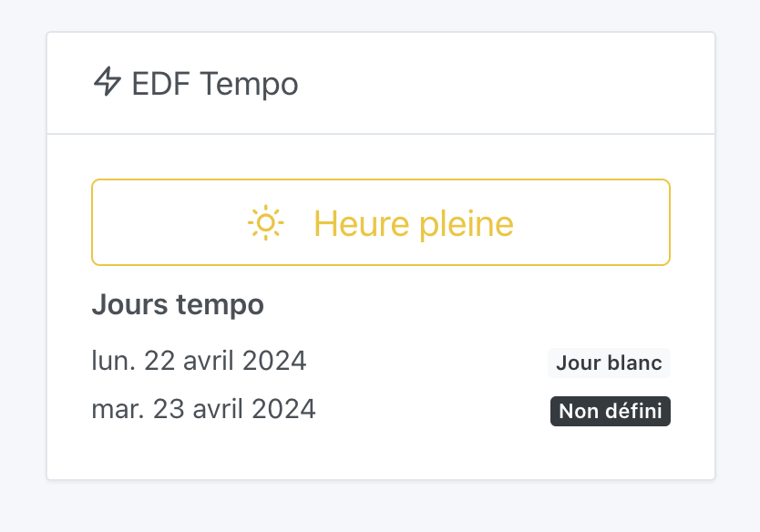Expand the Jours tempo section
Viewport: 760px width, 532px height.
pos(179,304)
